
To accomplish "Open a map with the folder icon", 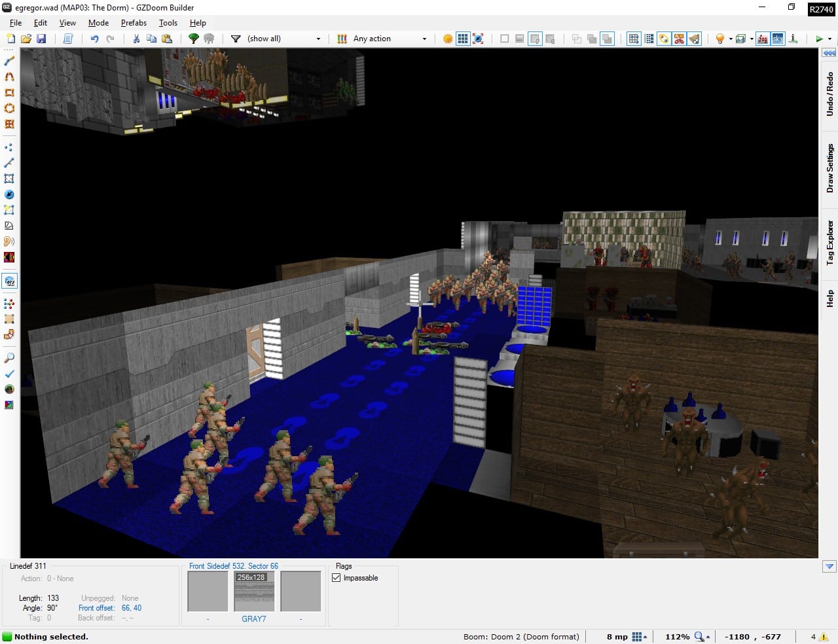I will [x=26, y=39].
